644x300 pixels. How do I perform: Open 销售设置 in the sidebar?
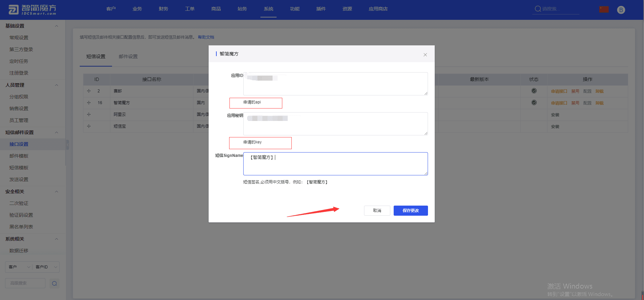(x=19, y=109)
